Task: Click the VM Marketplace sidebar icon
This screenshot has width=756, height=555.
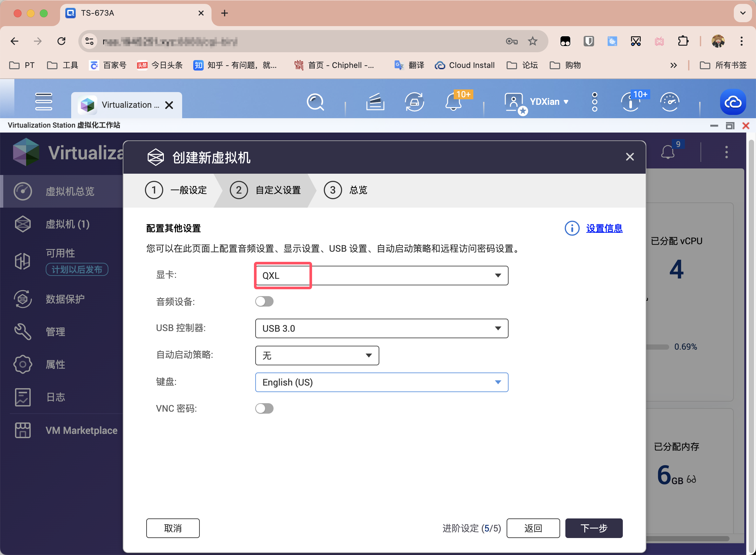Action: (22, 431)
